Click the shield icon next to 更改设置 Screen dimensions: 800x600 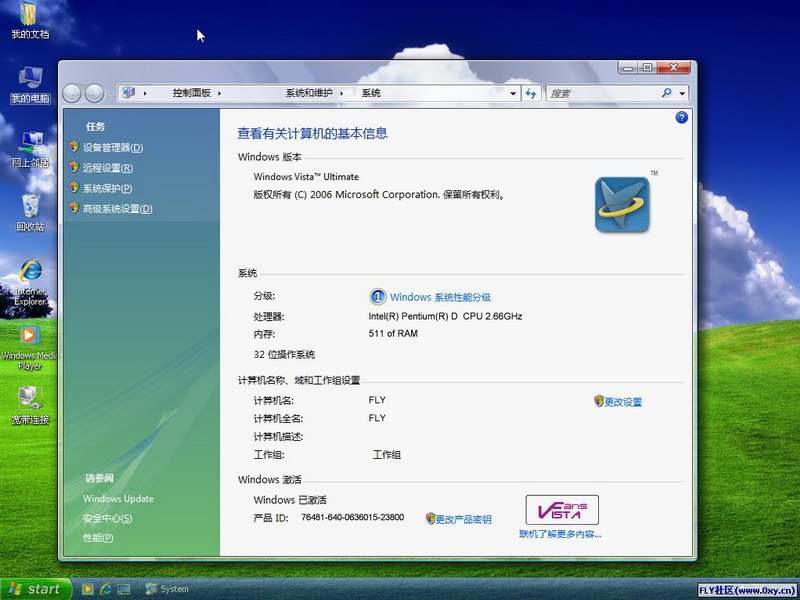[598, 401]
